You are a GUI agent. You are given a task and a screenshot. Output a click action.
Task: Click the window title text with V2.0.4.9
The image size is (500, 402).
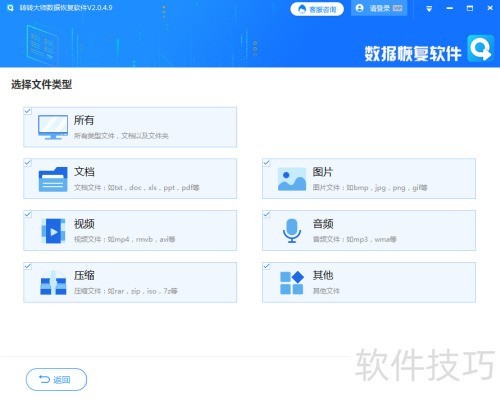66,8
